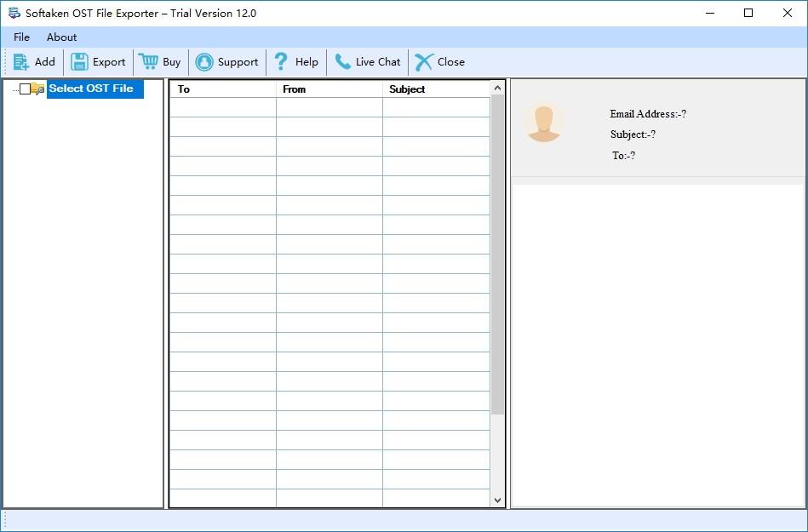Click the email list scroll down arrow
This screenshot has width=808, height=532.
tap(497, 500)
